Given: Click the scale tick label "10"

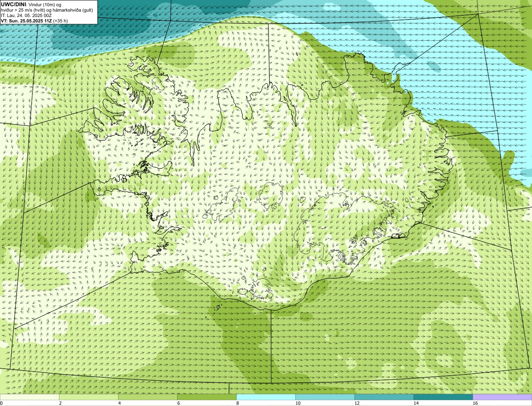Looking at the screenshot, I should [x=298, y=403].
